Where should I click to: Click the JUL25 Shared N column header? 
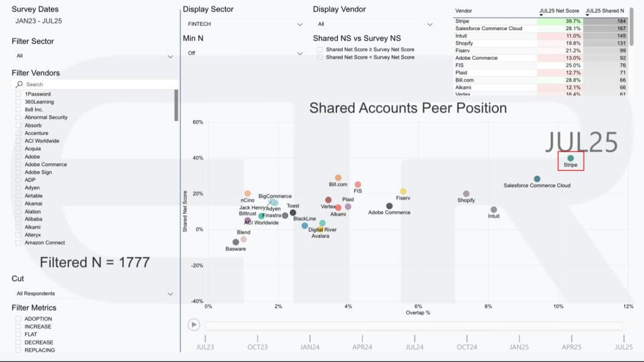pyautogui.click(x=606, y=11)
